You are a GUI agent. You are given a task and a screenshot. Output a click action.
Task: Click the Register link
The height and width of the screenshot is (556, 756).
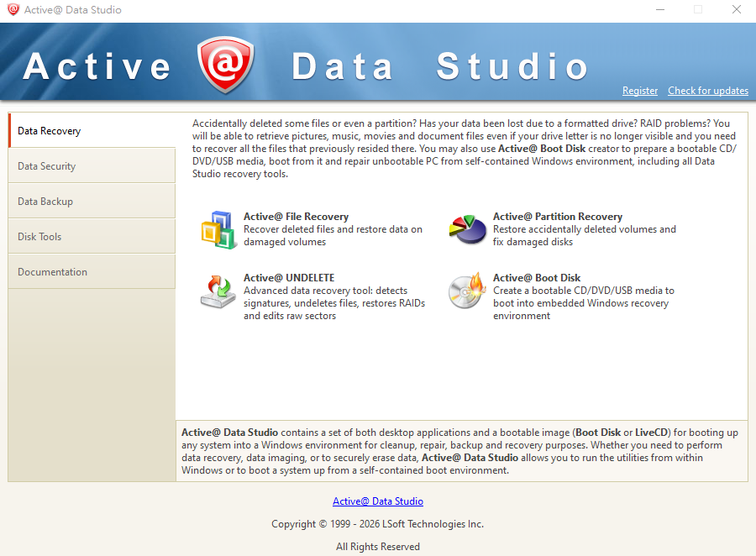pyautogui.click(x=640, y=91)
